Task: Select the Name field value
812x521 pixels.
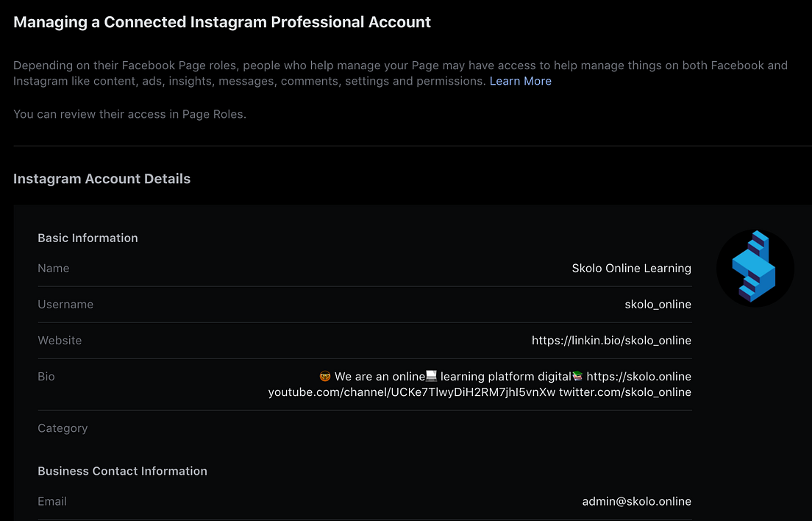Action: pyautogui.click(x=631, y=268)
